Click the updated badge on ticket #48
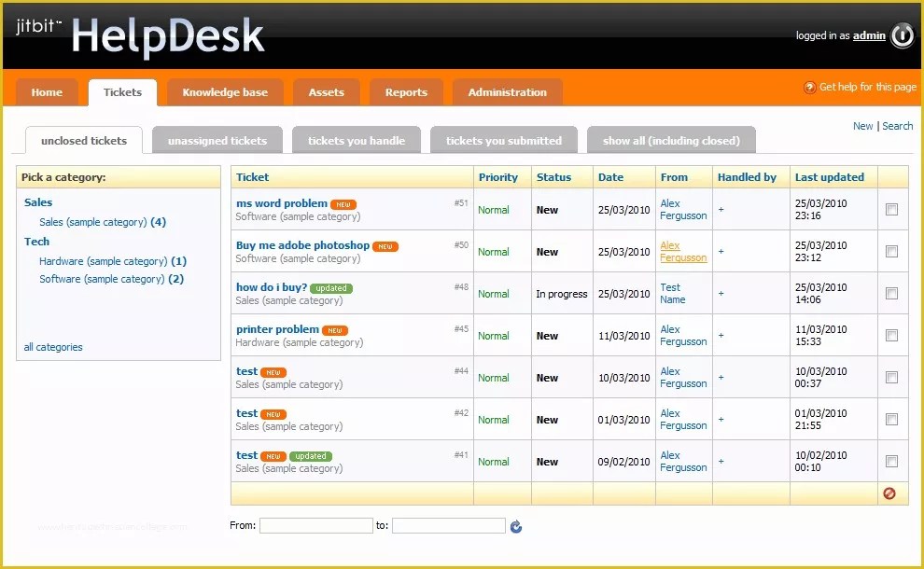This screenshot has height=569, width=924. [331, 288]
